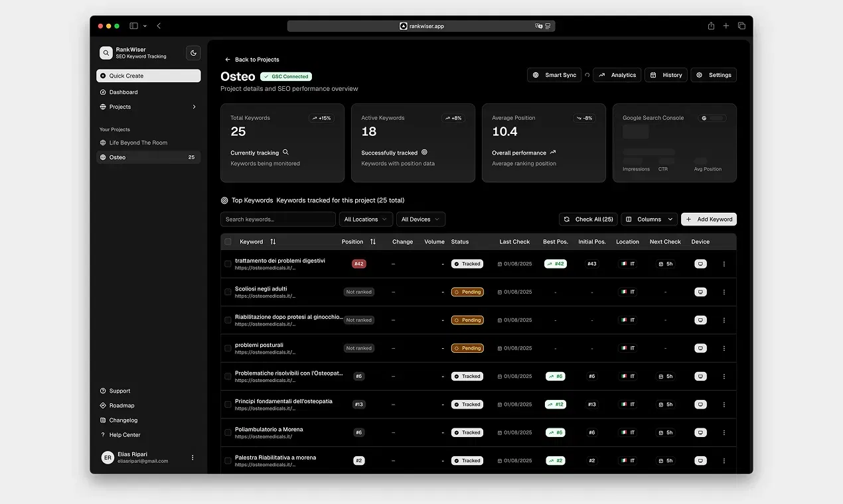Check trattamento dei problemi digestivi row
The height and width of the screenshot is (504, 843).
click(228, 264)
